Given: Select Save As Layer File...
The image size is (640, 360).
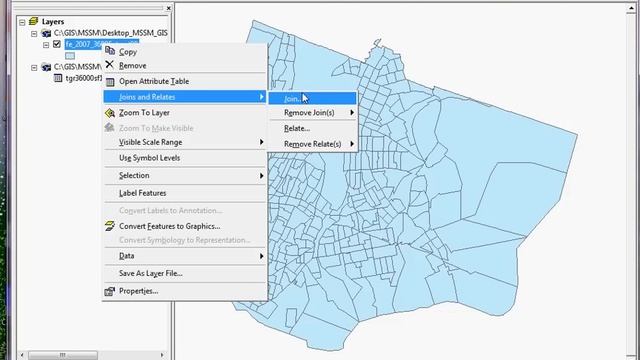Looking at the screenshot, I should (185, 273).
